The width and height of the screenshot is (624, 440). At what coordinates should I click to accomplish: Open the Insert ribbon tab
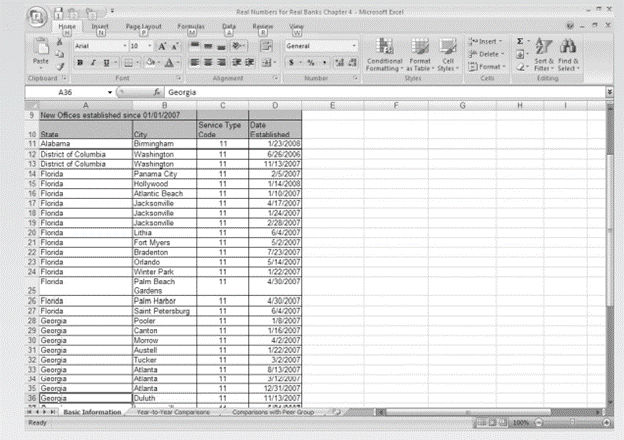click(100, 27)
